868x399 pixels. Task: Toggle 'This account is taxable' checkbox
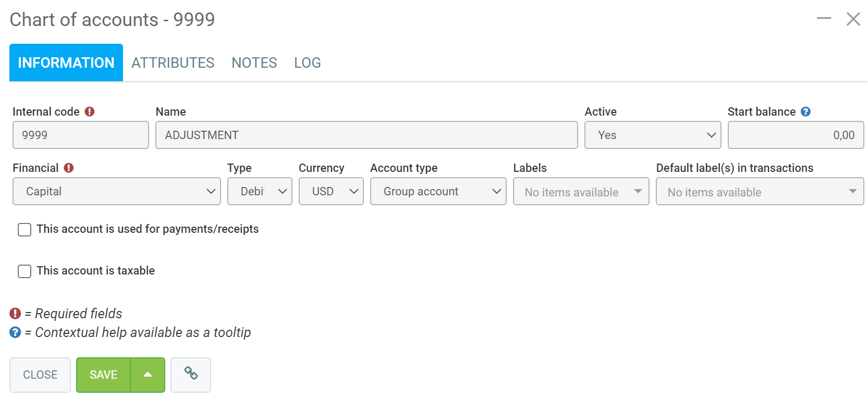click(25, 271)
